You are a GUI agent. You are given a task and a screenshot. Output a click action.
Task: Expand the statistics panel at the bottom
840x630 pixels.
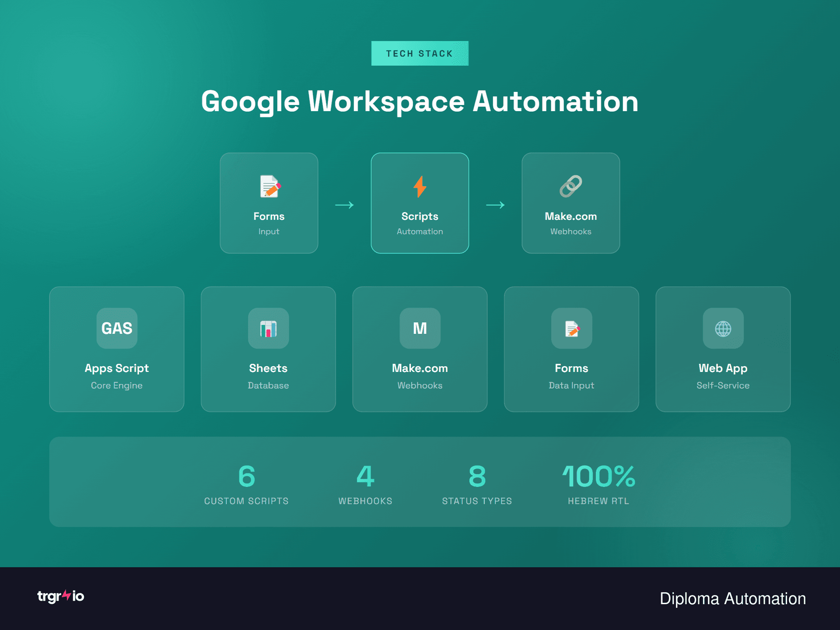pyautogui.click(x=420, y=482)
